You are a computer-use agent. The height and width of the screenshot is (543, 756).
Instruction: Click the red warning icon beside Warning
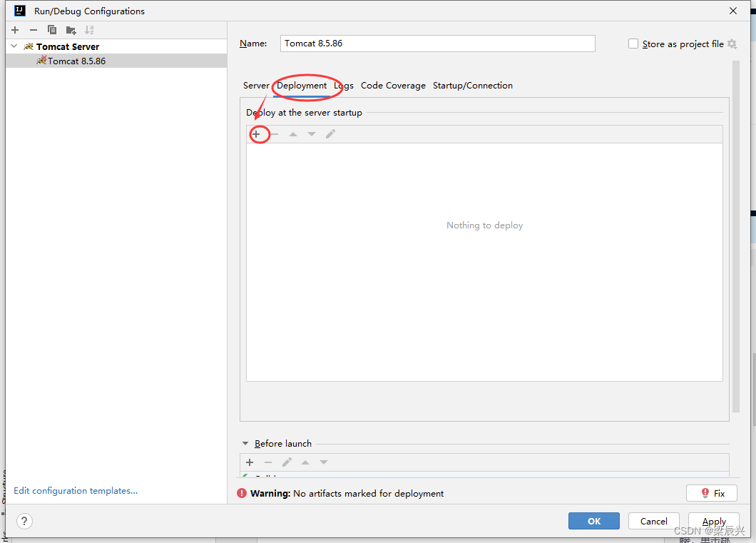tap(242, 493)
